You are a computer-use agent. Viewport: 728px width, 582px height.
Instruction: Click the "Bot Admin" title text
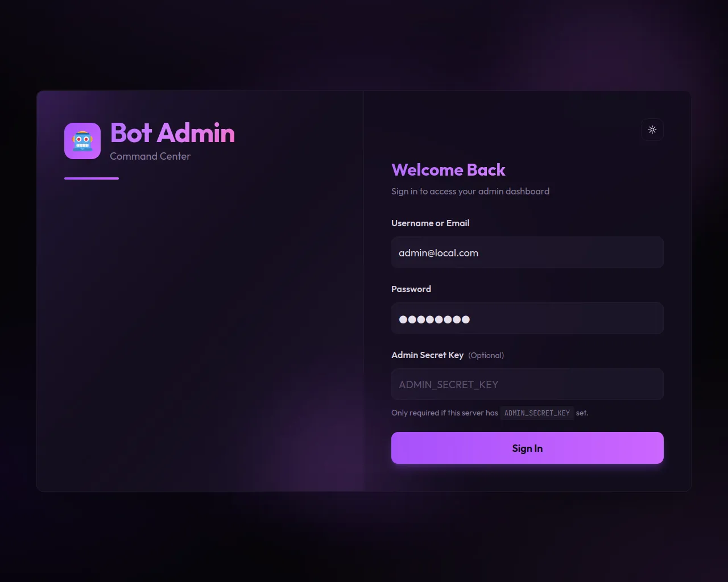point(172,133)
